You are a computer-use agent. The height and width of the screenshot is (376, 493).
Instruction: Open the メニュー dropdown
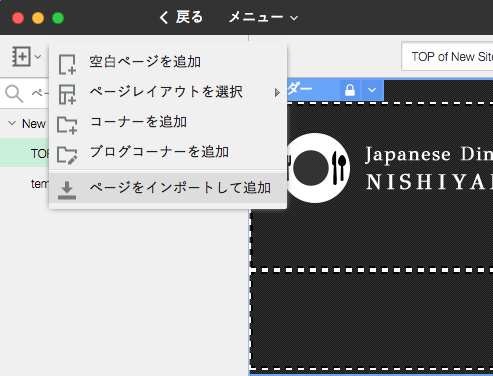(263, 17)
